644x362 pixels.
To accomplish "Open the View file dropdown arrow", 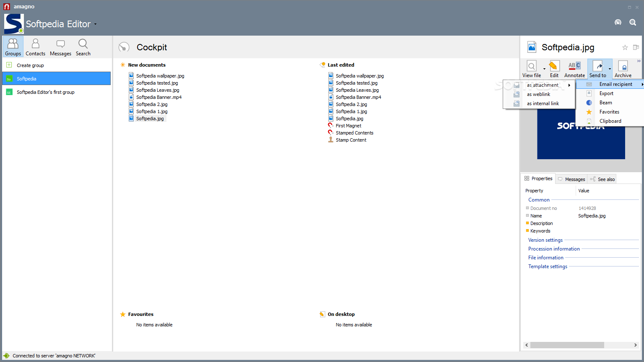I will click(544, 69).
